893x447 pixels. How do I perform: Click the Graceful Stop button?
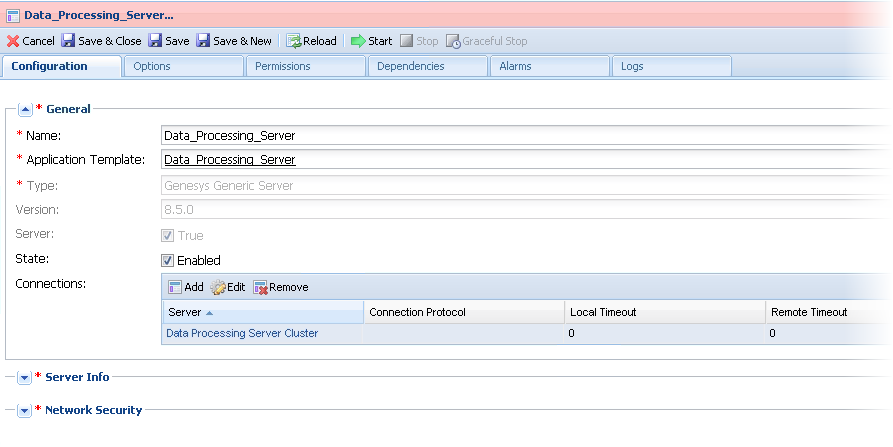coord(487,41)
